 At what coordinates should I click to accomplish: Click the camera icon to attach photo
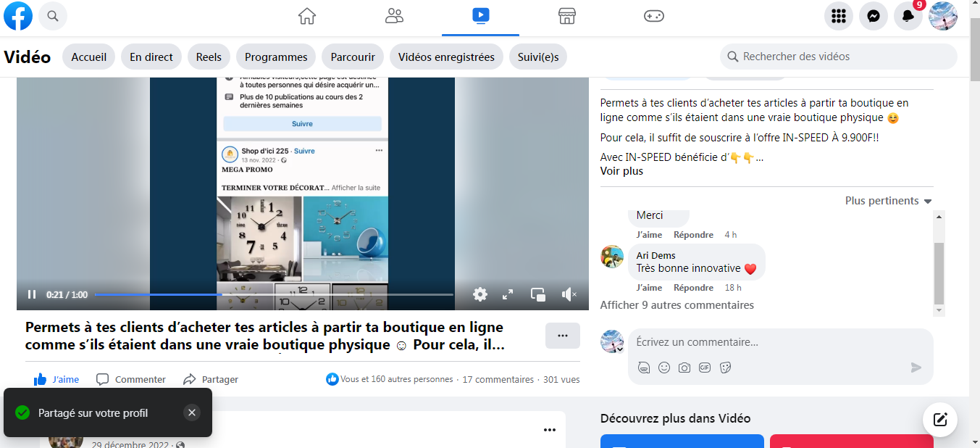(684, 368)
